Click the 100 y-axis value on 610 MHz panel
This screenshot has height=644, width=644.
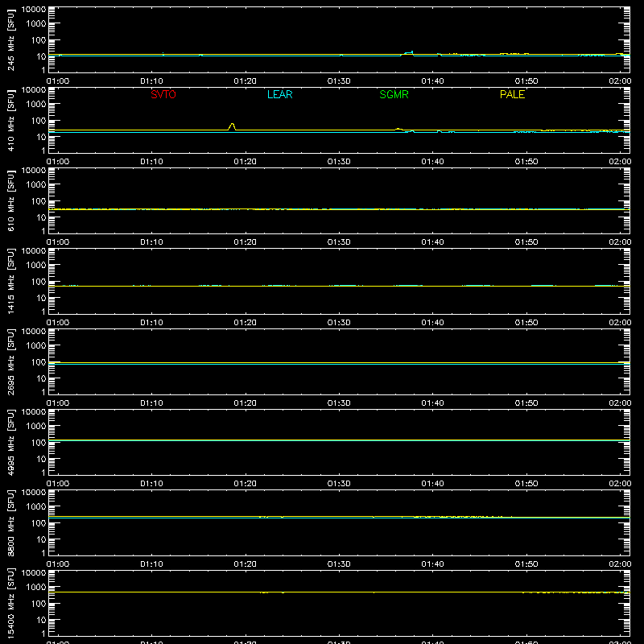pyautogui.click(x=39, y=201)
